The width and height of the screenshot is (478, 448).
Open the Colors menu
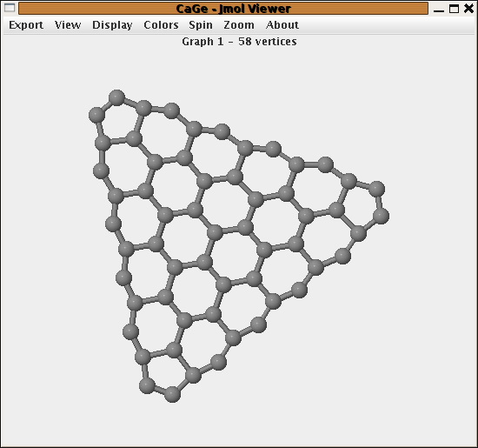coord(161,25)
